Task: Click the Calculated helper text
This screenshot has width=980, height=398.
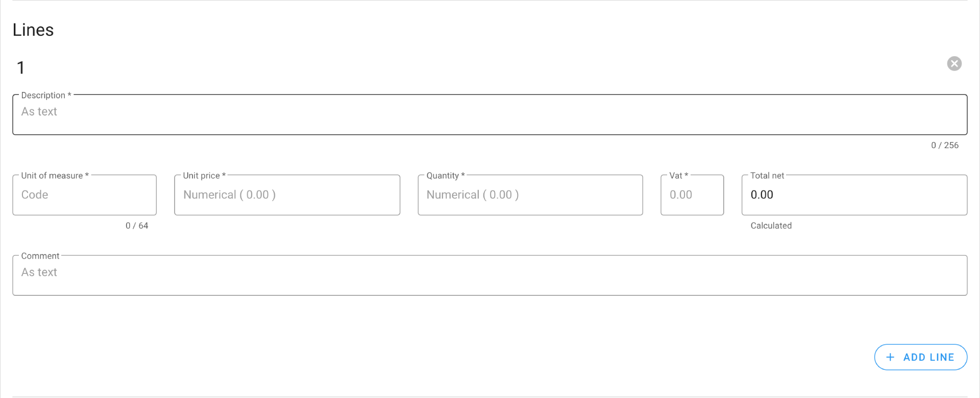Action: coord(771,226)
